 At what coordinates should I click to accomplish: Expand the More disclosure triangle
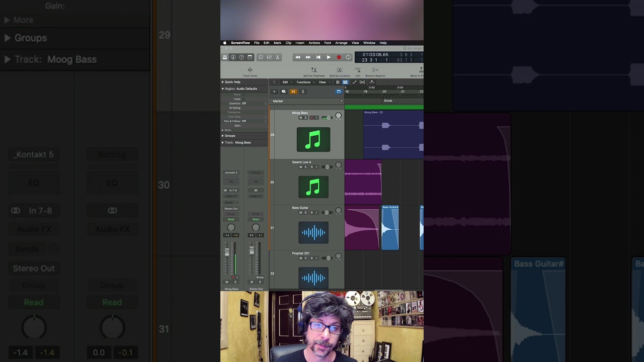click(x=223, y=130)
